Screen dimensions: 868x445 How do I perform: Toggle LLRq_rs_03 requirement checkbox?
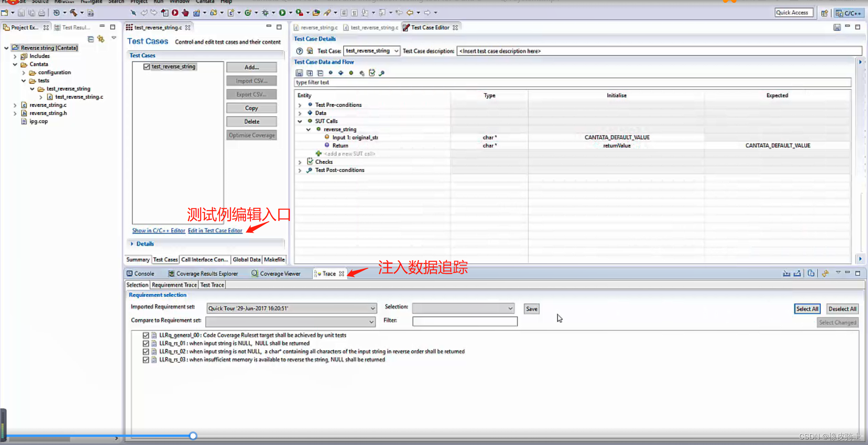pos(146,360)
